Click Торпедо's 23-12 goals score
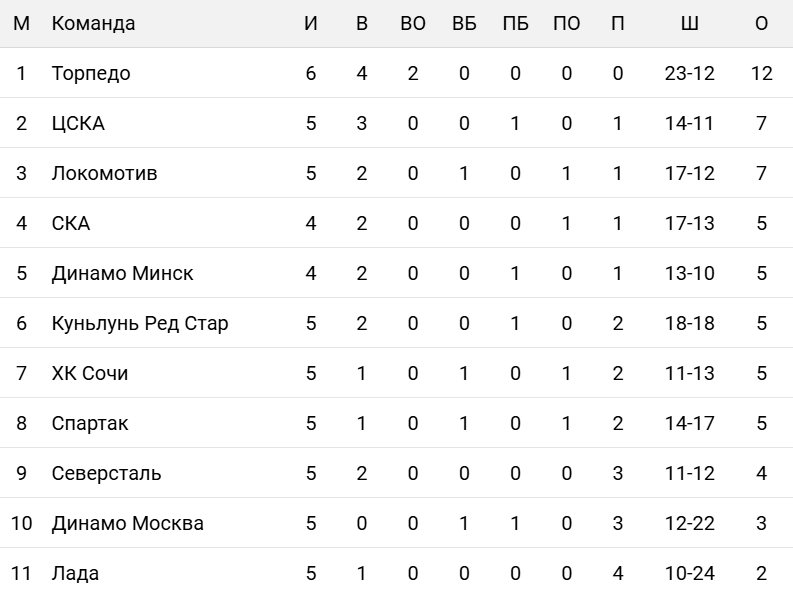 (x=689, y=73)
